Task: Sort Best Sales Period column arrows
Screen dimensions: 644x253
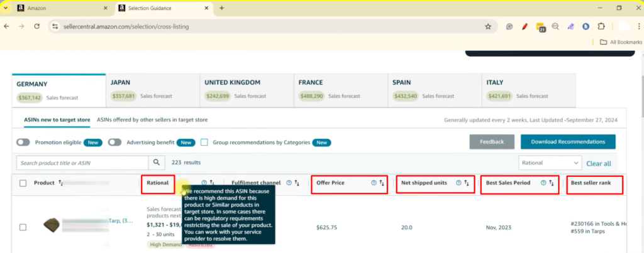Action: point(551,183)
